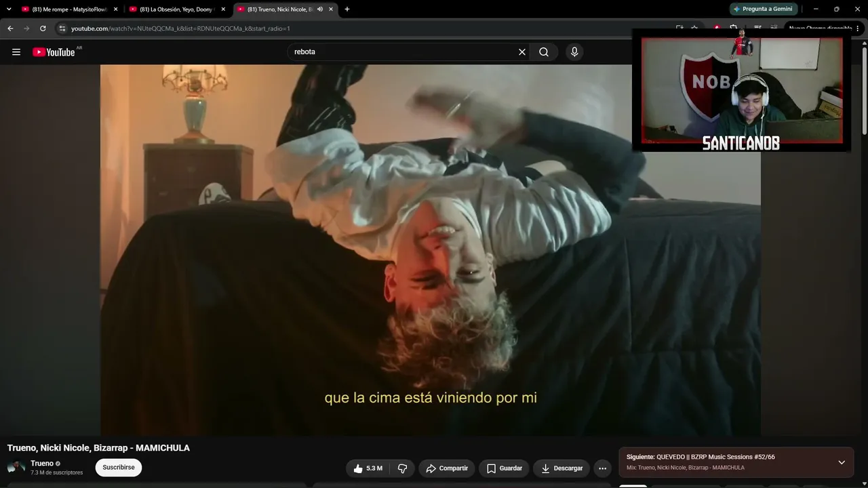
Task: Click Pregunta a Gemini button
Action: point(764,9)
